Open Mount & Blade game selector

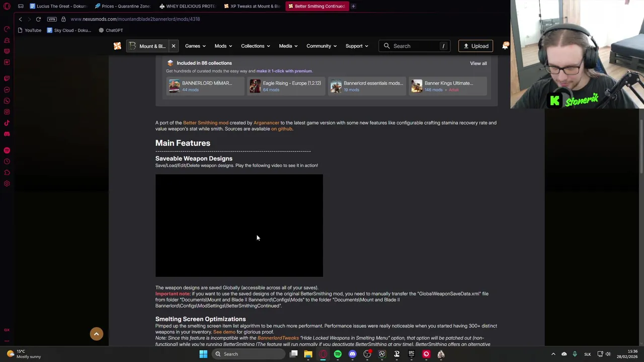pos(147,46)
